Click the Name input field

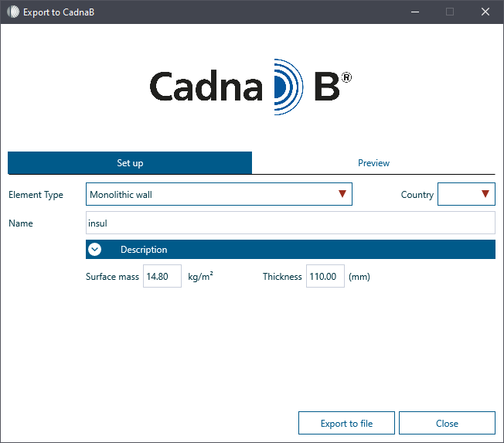pyautogui.click(x=290, y=223)
